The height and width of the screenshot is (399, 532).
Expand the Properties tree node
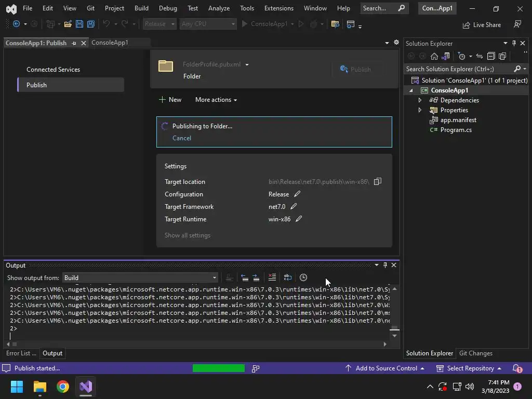click(420, 110)
